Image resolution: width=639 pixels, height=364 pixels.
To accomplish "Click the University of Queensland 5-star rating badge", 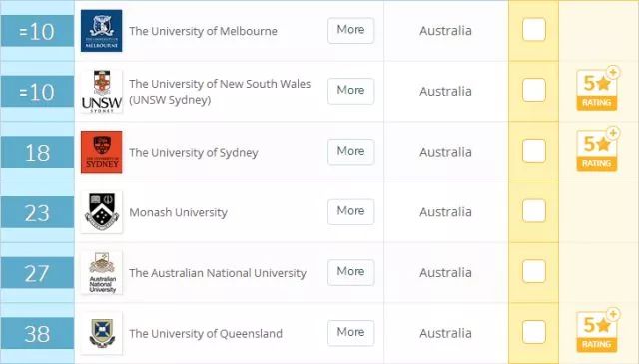I will 597,331.
